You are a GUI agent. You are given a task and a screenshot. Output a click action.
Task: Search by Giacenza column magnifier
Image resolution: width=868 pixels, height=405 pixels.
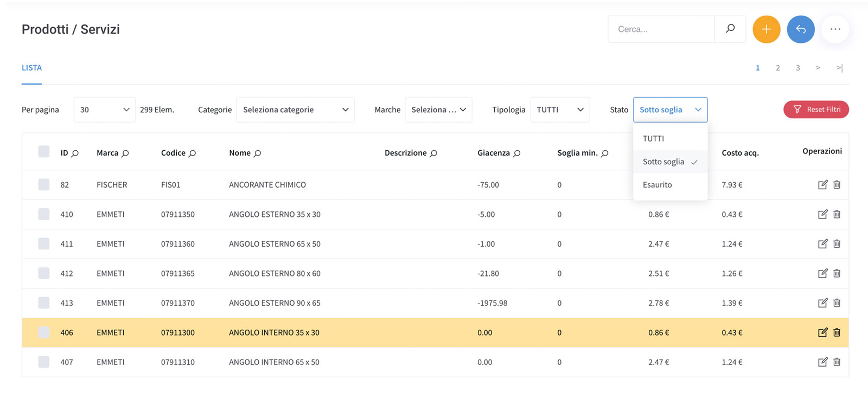click(516, 153)
